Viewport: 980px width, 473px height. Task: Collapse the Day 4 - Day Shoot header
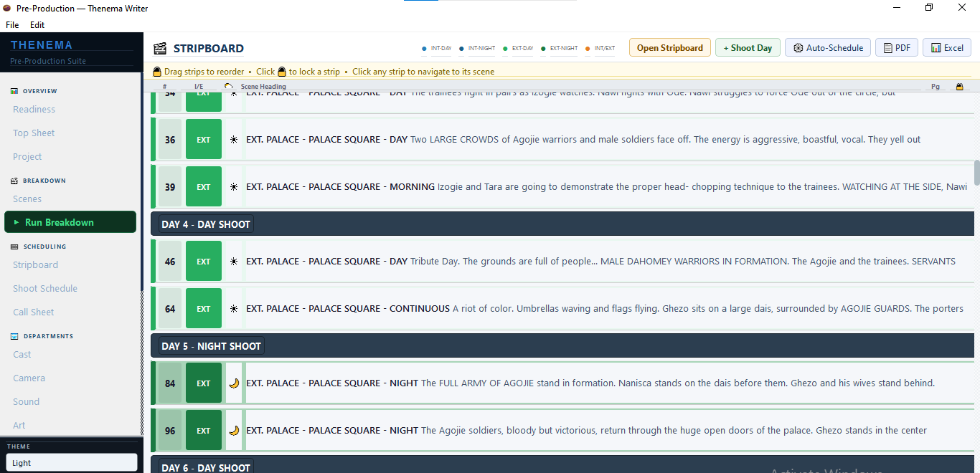pos(206,224)
